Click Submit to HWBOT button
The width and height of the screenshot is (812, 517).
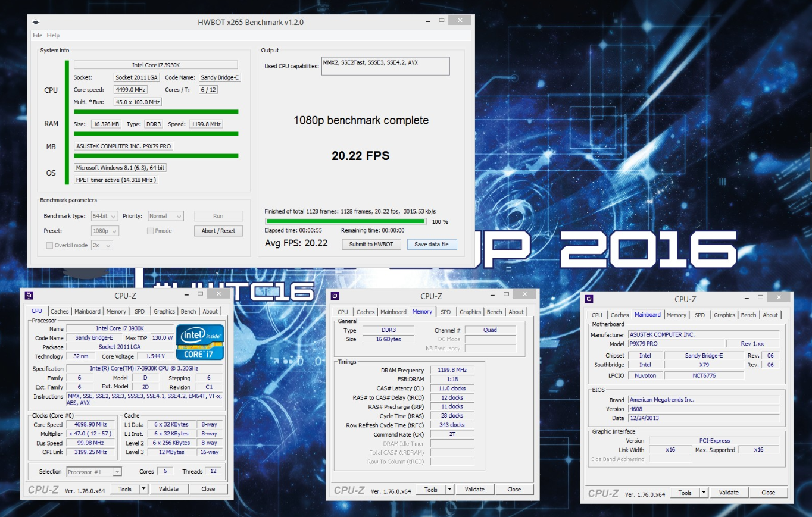pyautogui.click(x=371, y=244)
